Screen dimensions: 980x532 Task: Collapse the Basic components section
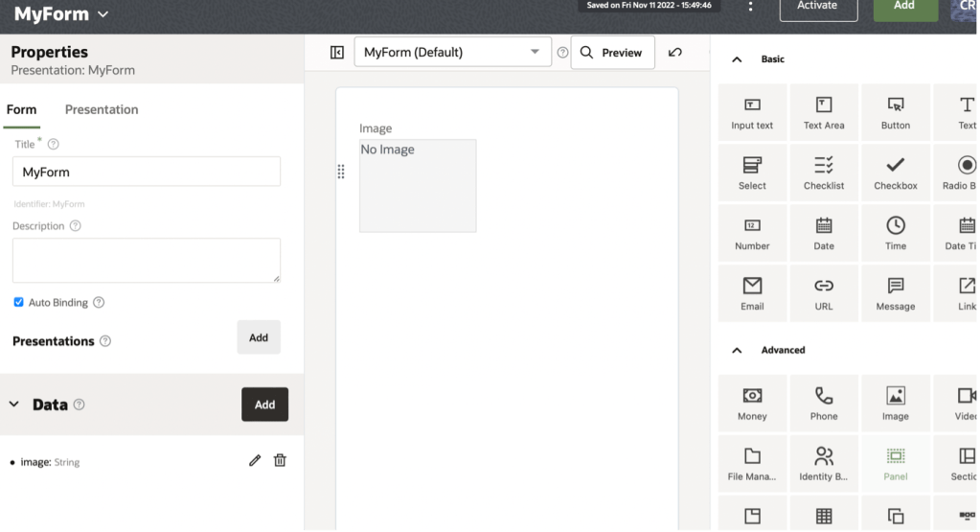[x=737, y=59]
